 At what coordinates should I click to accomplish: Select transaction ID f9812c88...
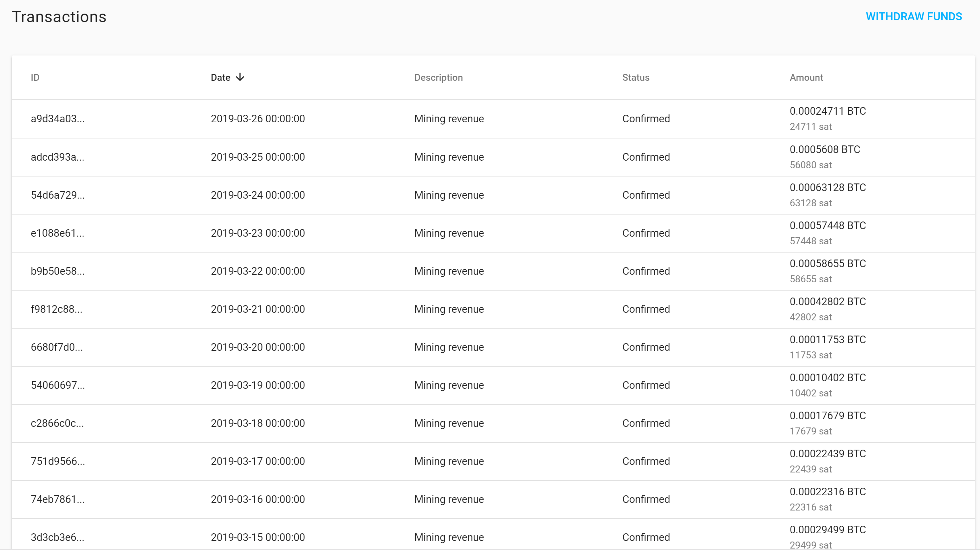pos(56,309)
